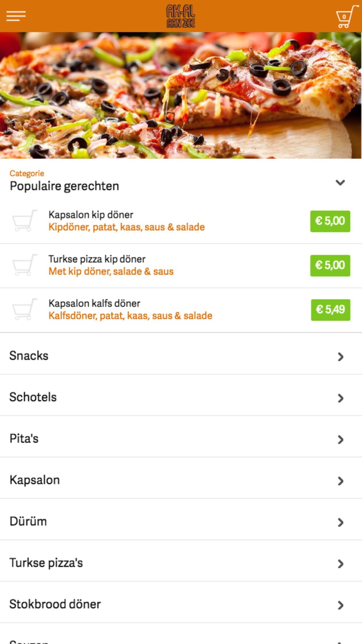This screenshot has height=644, width=362.
Task: Add Kapsalon kip döner via cart icon
Action: point(25,221)
